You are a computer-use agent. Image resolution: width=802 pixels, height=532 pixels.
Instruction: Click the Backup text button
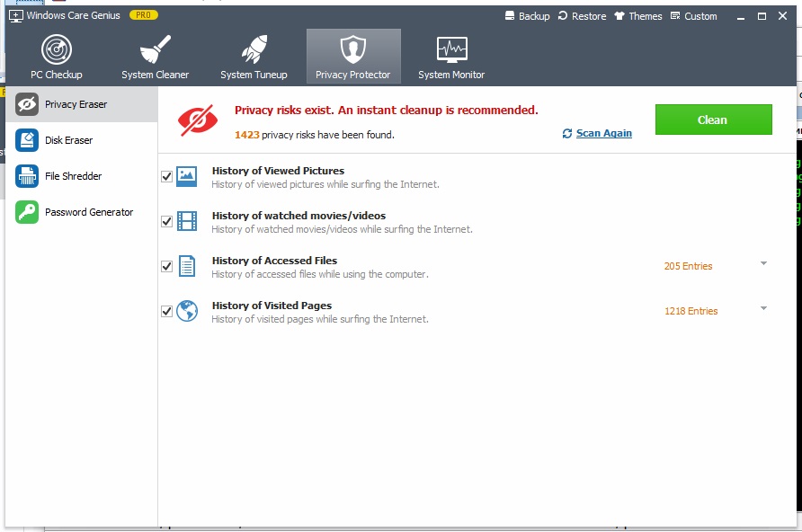[534, 16]
